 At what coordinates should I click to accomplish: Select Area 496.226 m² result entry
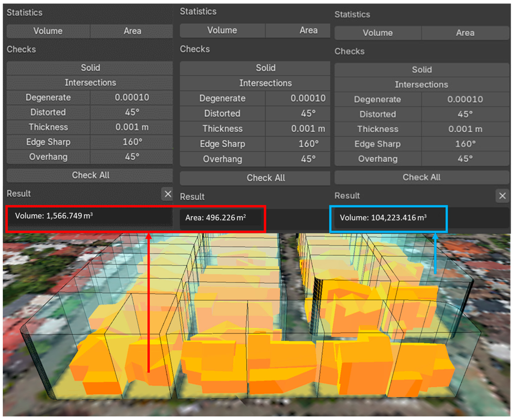[215, 218]
